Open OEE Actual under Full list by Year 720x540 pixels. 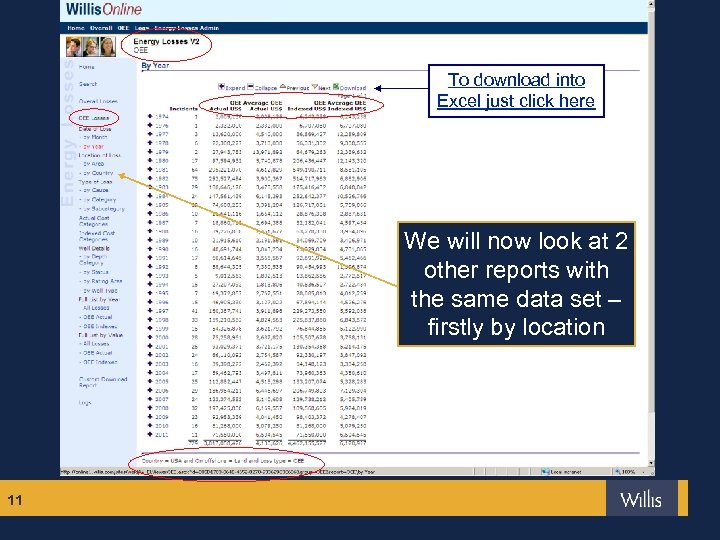[x=97, y=317]
